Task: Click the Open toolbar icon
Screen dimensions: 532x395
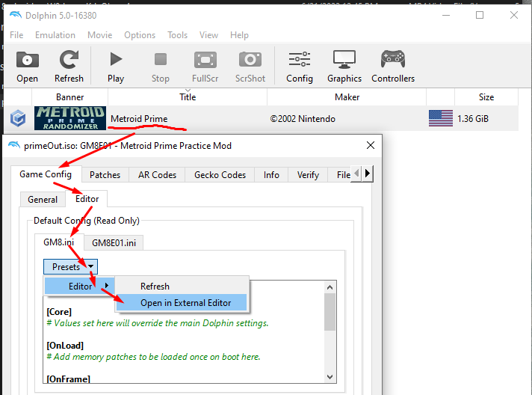Action: [x=27, y=60]
